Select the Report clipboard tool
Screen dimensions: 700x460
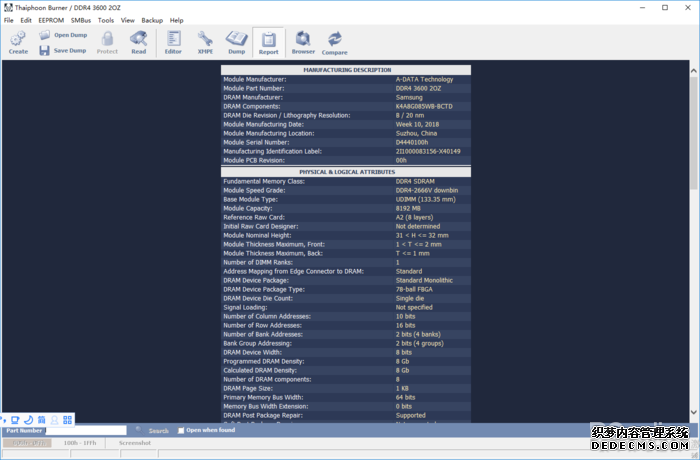[268, 43]
